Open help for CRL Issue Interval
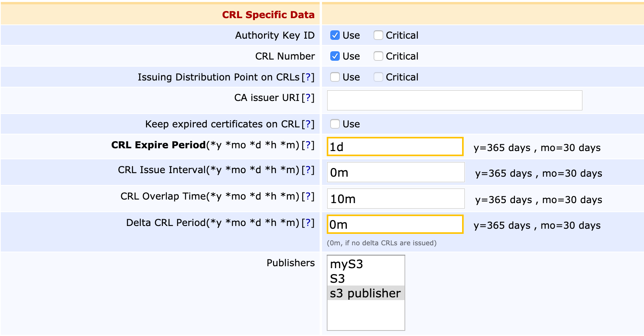The width and height of the screenshot is (644, 336). (x=308, y=170)
